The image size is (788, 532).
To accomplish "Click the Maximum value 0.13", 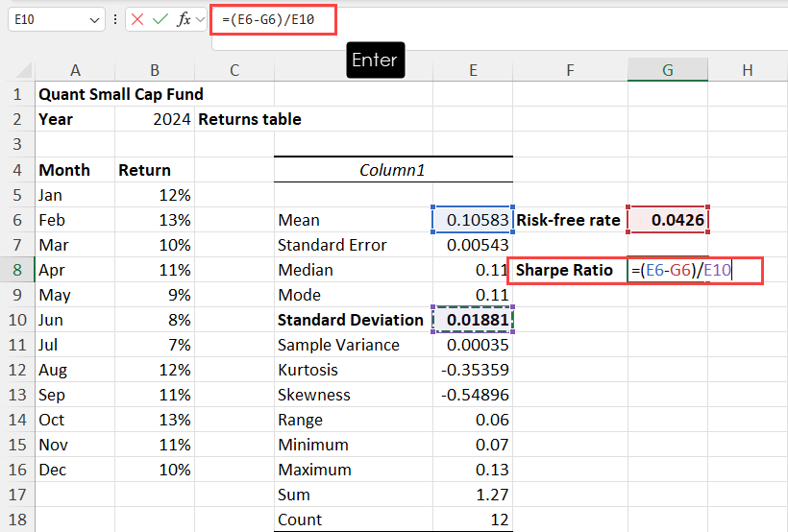I will pyautogui.click(x=473, y=470).
